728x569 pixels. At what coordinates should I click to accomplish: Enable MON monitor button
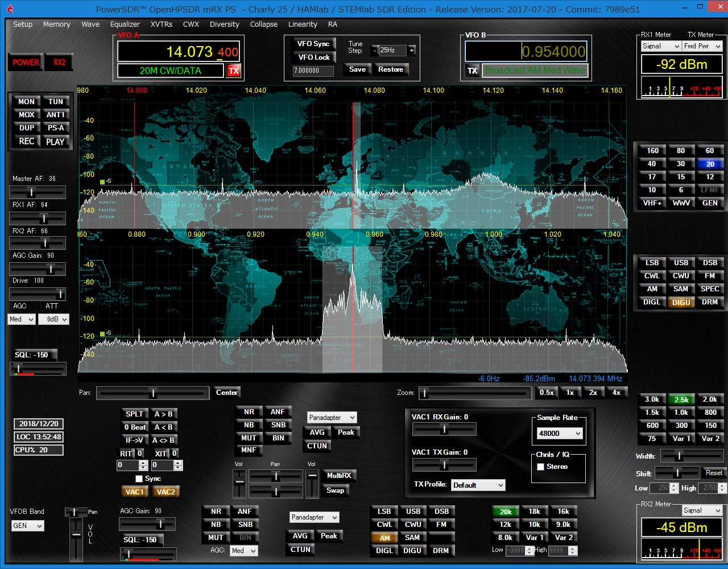pos(27,101)
